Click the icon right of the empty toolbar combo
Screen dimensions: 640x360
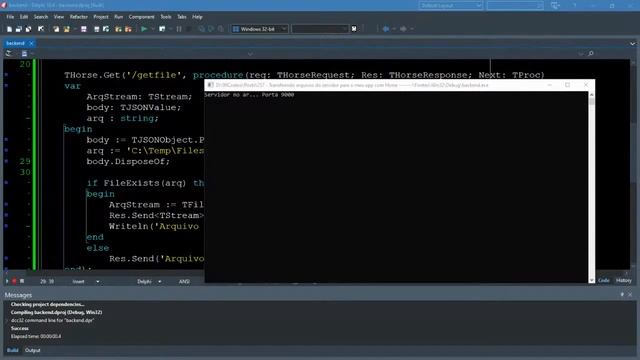[x=354, y=29]
